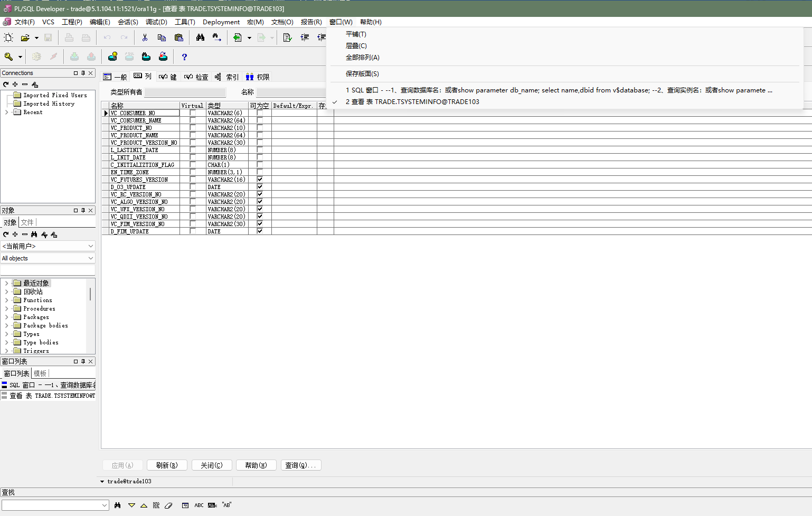812x516 pixels.
Task: Expand the Procedures tree node
Action: (6, 308)
